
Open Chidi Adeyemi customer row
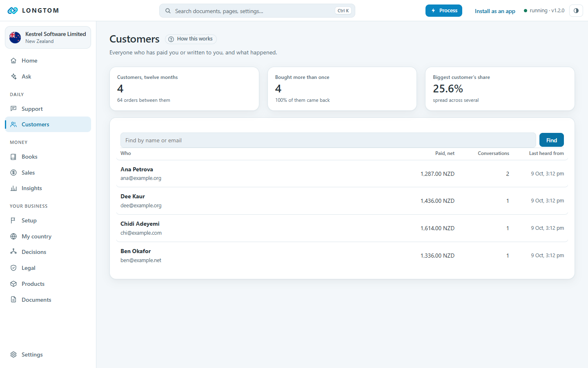(x=342, y=228)
